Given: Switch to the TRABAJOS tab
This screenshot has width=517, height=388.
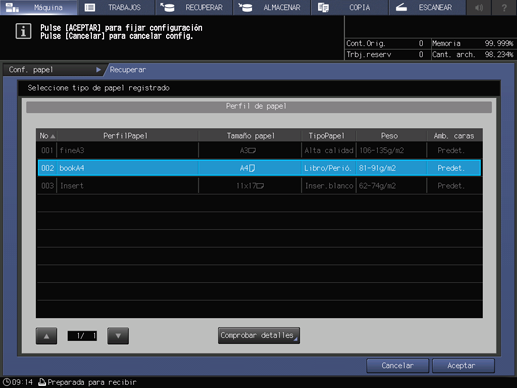Looking at the screenshot, I should [116, 7].
